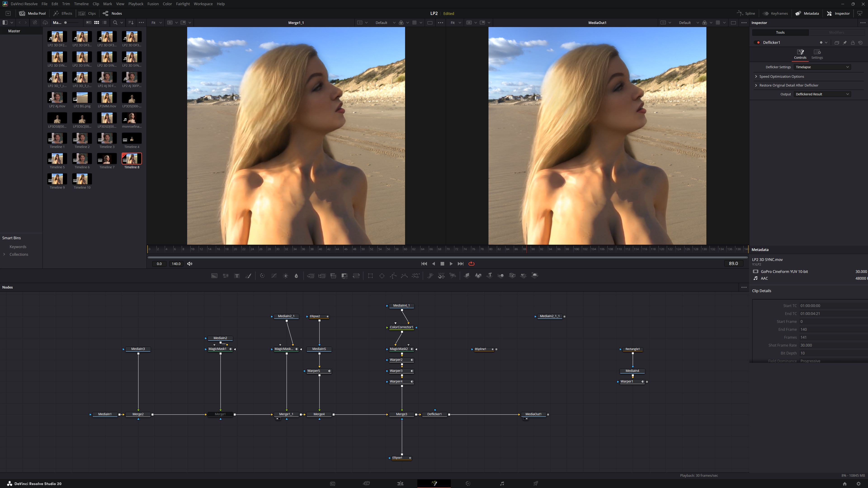Add a Rectangle mask tool
The width and height of the screenshot is (868, 488).
370,276
